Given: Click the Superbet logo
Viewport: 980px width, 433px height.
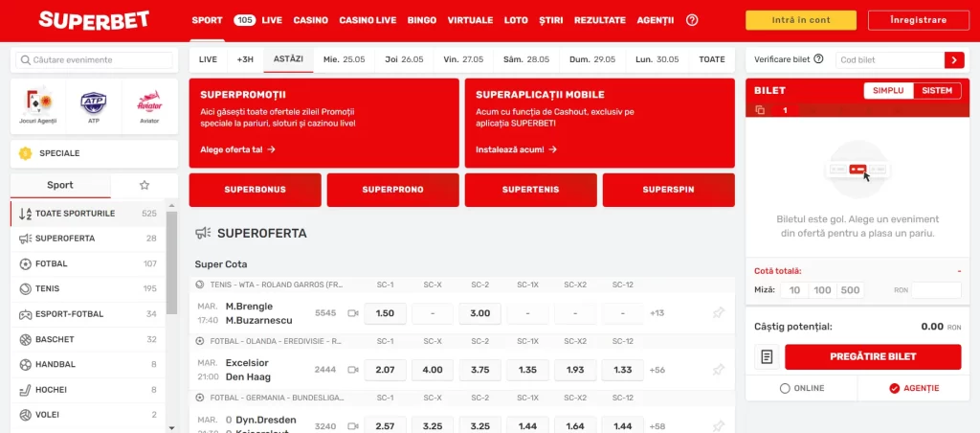Looking at the screenshot, I should point(94,20).
